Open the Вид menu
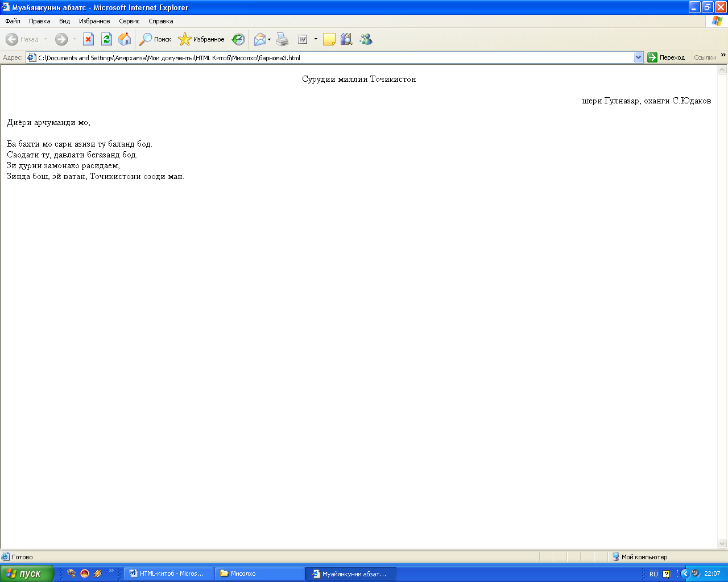Viewport: 728px width, 582px height. [x=64, y=21]
